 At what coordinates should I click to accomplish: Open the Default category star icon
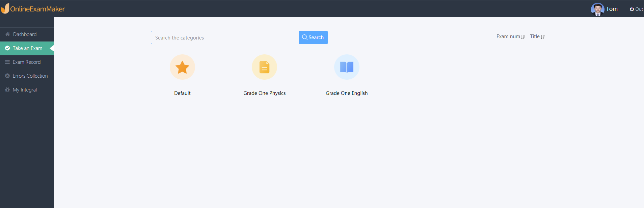[x=182, y=67]
